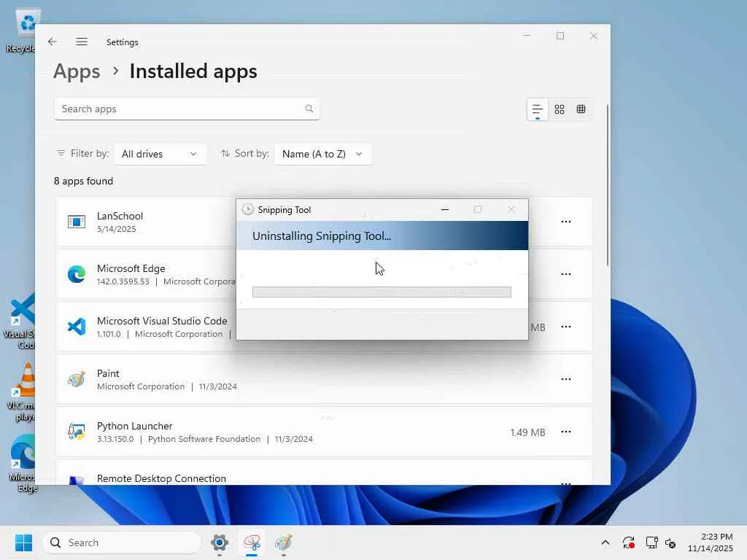Open the Settings hamburger navigation menu
The width and height of the screenshot is (747, 560).
pos(82,42)
